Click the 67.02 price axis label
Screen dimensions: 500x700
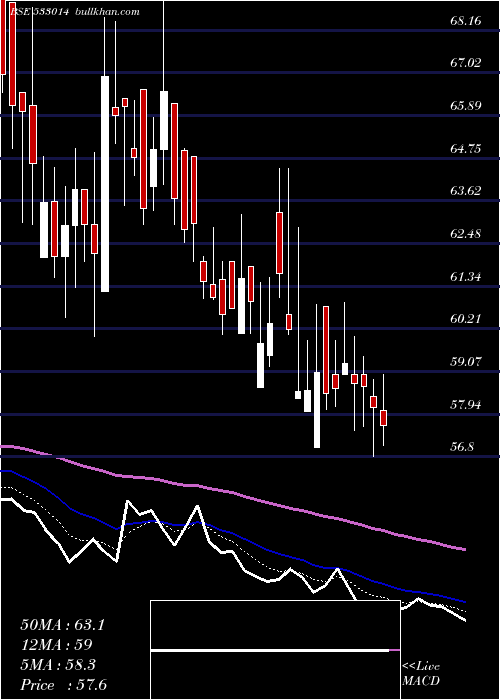coord(466,63)
